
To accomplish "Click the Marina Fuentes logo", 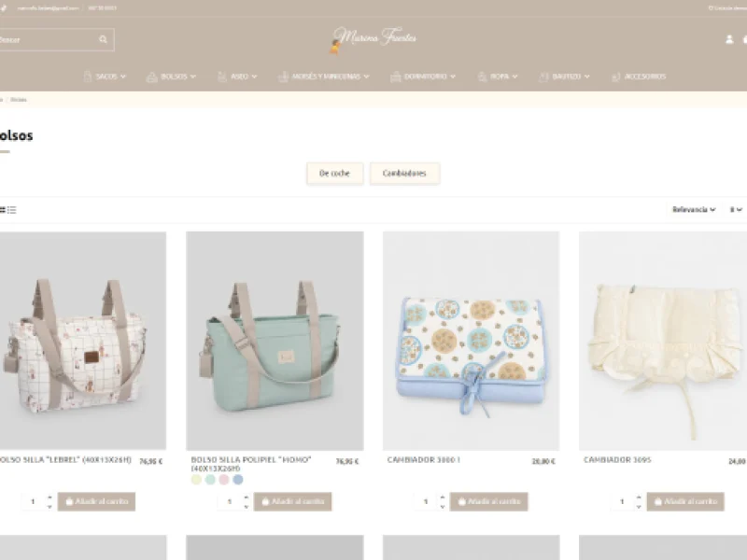I will (373, 40).
